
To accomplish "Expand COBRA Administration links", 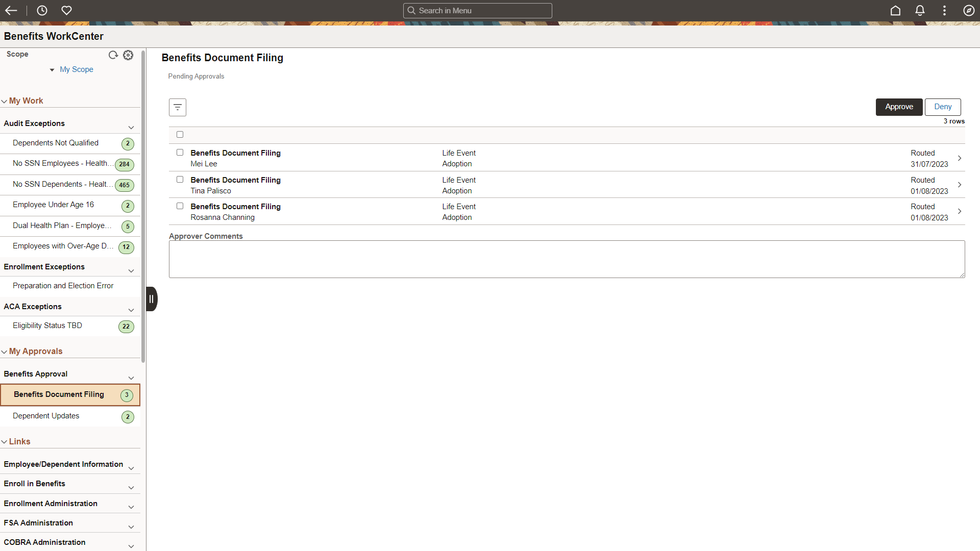I will (x=131, y=546).
